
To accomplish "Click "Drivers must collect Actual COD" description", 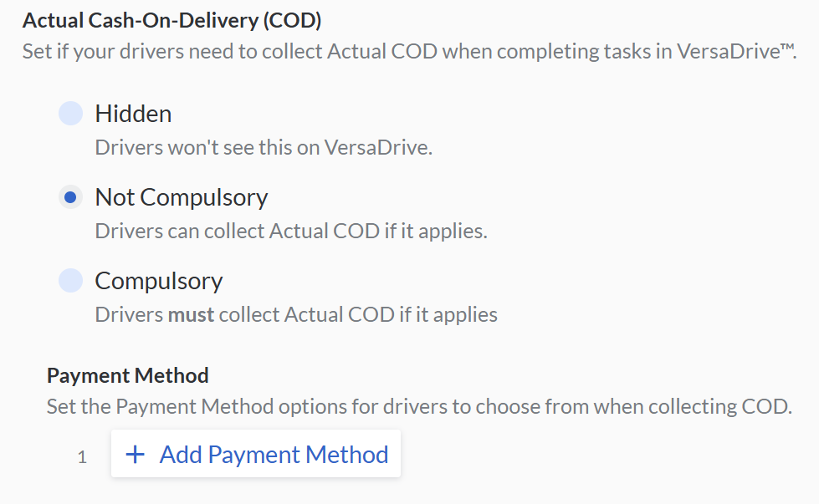I will 296,315.
